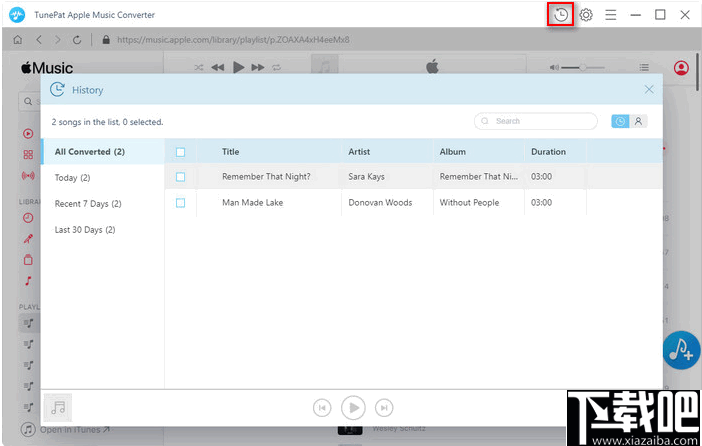Image resolution: width=702 pixels, height=446 pixels.
Task: Click the Title column header
Action: point(230,152)
